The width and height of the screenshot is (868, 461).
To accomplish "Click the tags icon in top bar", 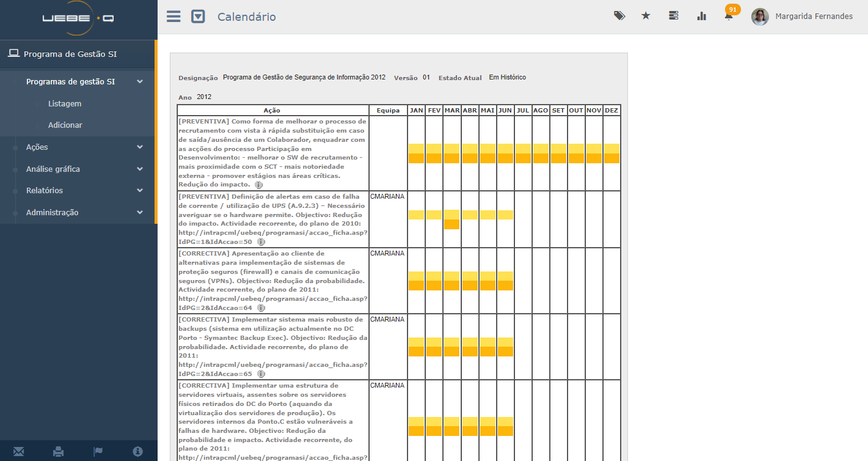I will [x=619, y=16].
